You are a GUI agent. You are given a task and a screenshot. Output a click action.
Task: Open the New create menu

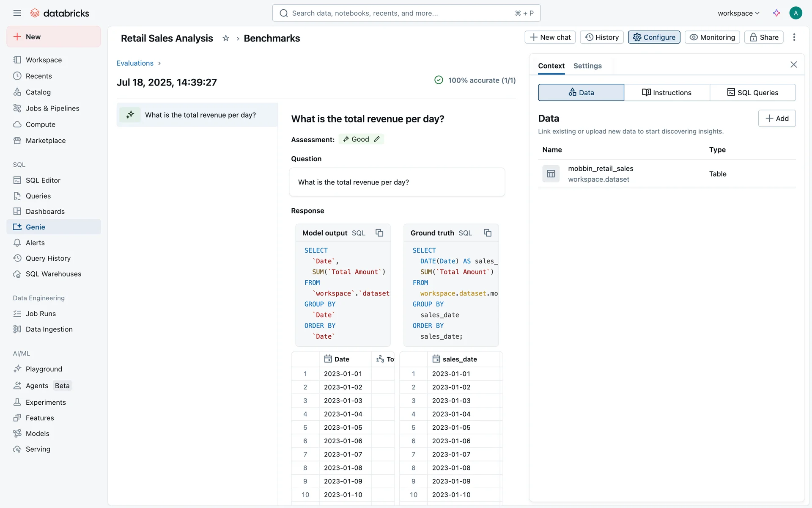[54, 37]
